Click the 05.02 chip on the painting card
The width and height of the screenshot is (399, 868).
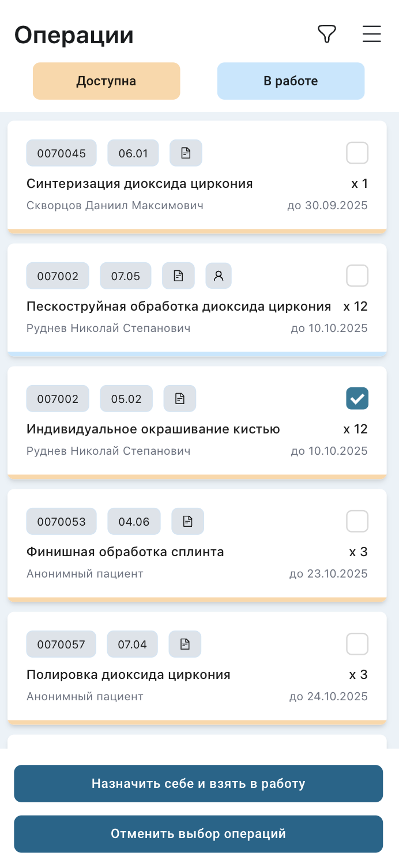pos(126,398)
